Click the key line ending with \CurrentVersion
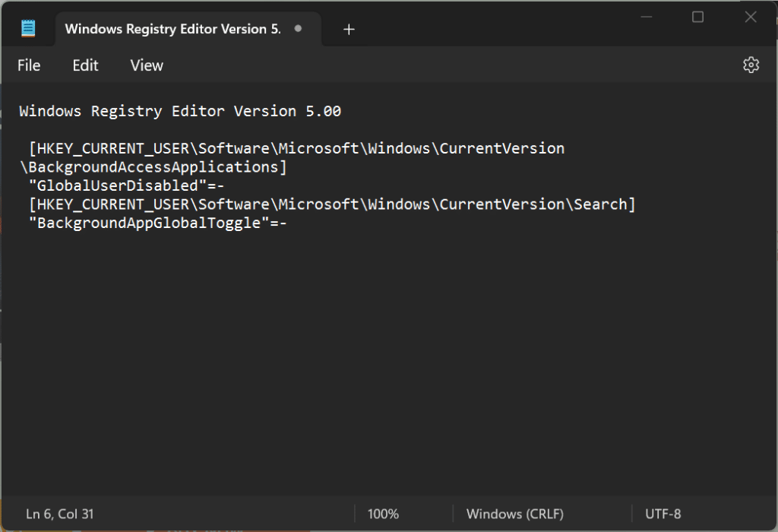 point(297,148)
